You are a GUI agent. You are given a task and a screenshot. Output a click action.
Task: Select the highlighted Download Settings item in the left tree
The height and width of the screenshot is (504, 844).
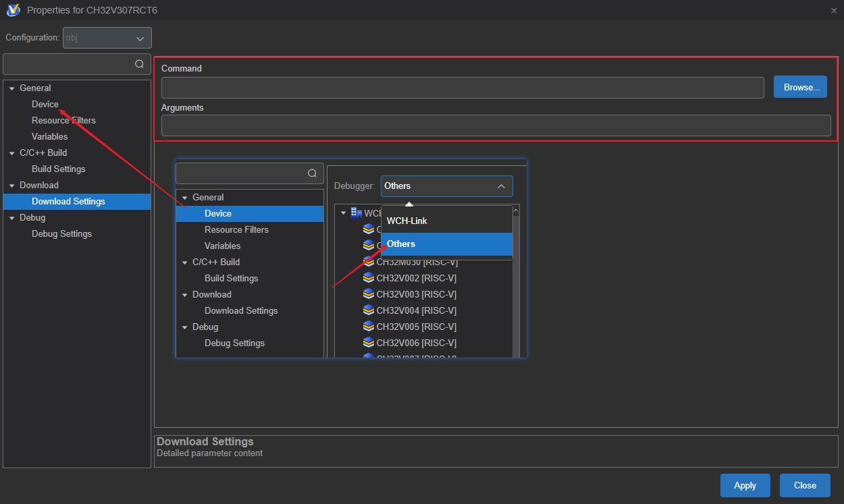click(77, 201)
